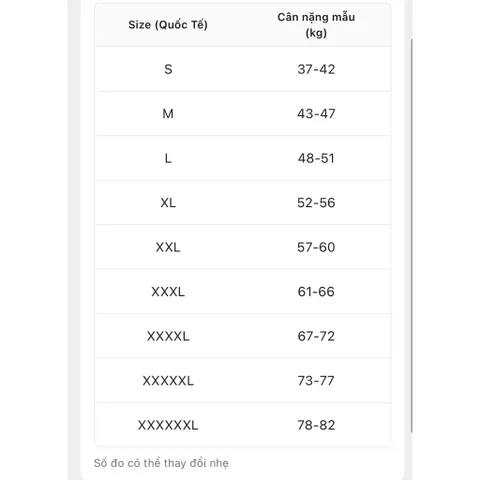
Task: Select the XXXXXXL size cell
Action: coord(168,425)
